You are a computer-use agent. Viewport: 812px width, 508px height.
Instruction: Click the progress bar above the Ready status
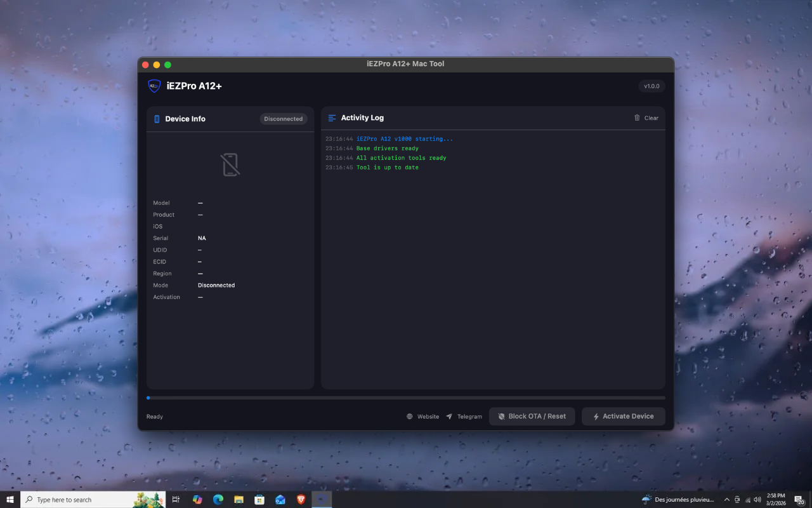pyautogui.click(x=406, y=398)
